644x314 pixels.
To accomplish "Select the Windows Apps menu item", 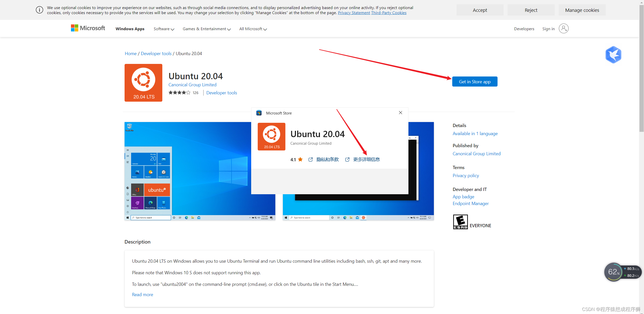I will coord(130,28).
